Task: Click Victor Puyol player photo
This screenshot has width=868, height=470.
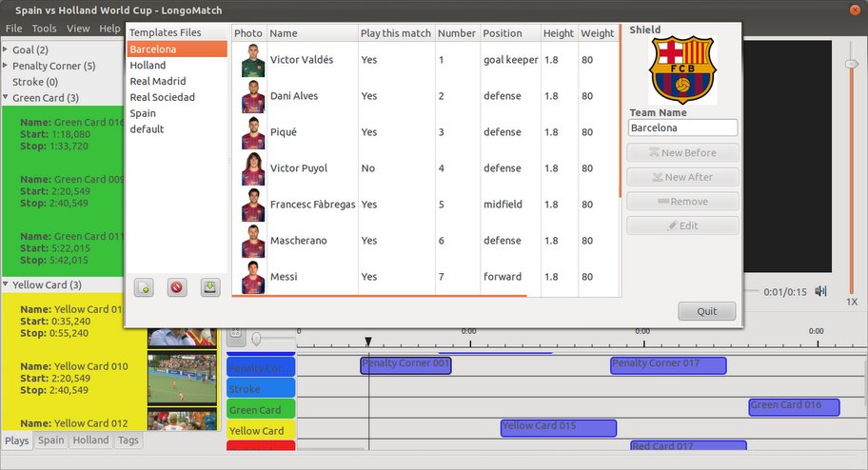Action: coord(253,168)
